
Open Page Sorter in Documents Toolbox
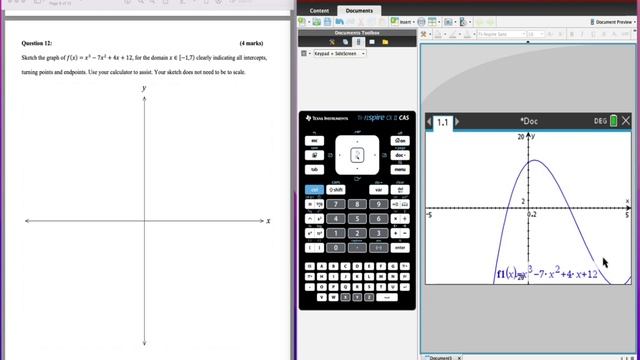(345, 42)
